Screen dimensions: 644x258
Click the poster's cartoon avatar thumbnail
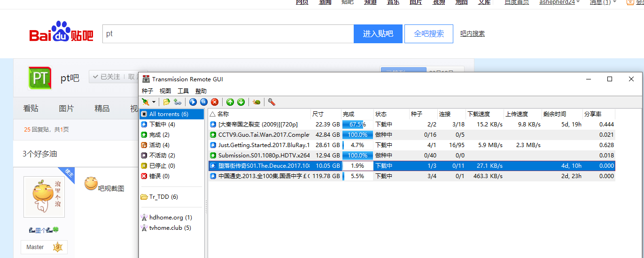click(44, 197)
